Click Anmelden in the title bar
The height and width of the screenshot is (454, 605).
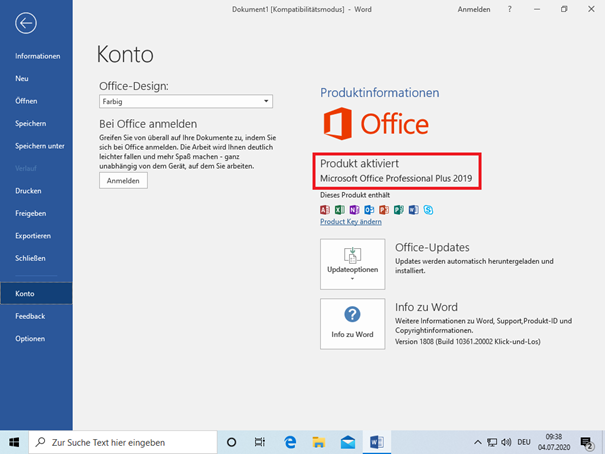click(x=474, y=9)
